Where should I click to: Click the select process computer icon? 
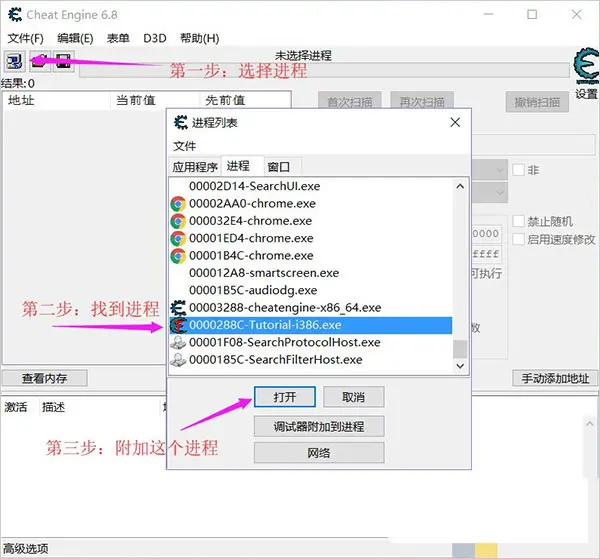coord(15,62)
